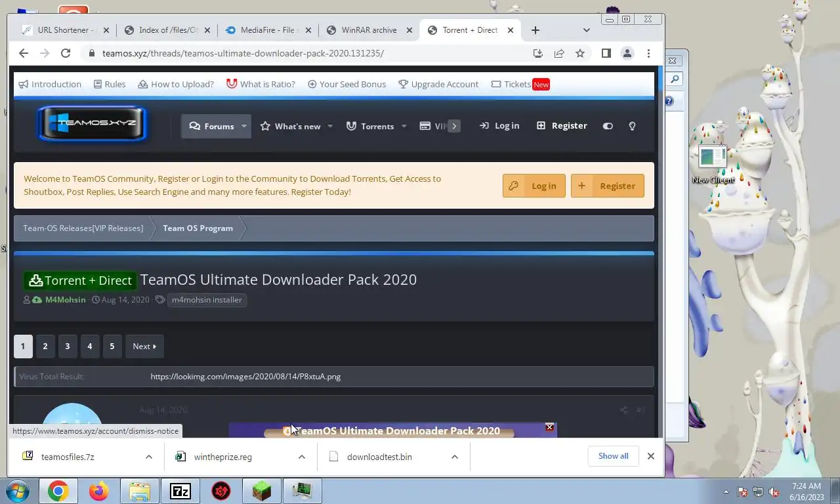The image size is (840, 504).
Task: Click Show all downloads button
Action: [x=613, y=456]
